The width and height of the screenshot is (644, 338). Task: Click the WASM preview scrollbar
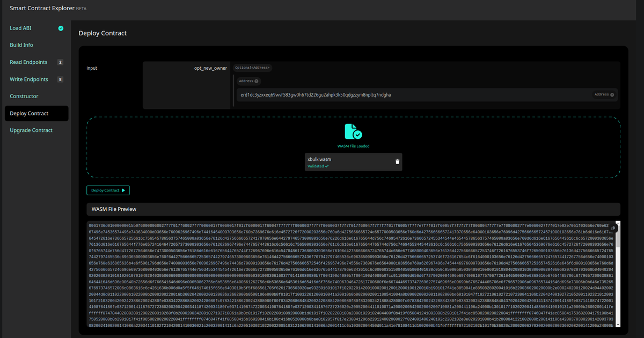click(617, 274)
